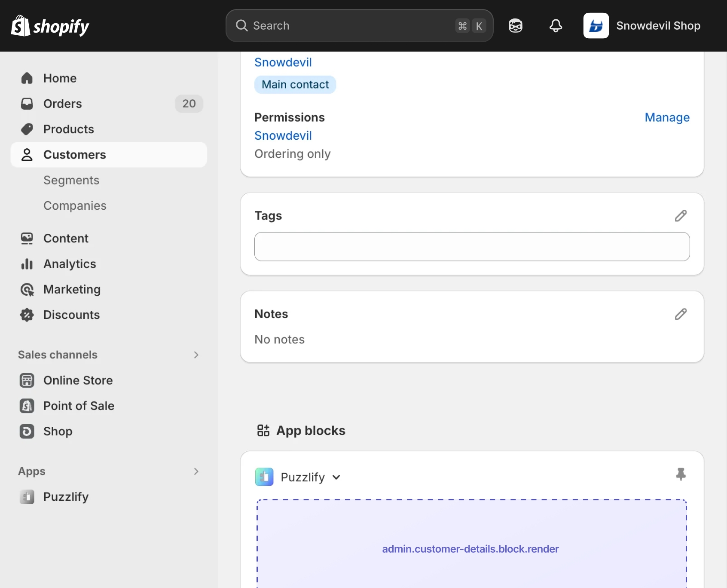This screenshot has height=588, width=727.
Task: Edit tags with the pencil icon
Action: 681,216
